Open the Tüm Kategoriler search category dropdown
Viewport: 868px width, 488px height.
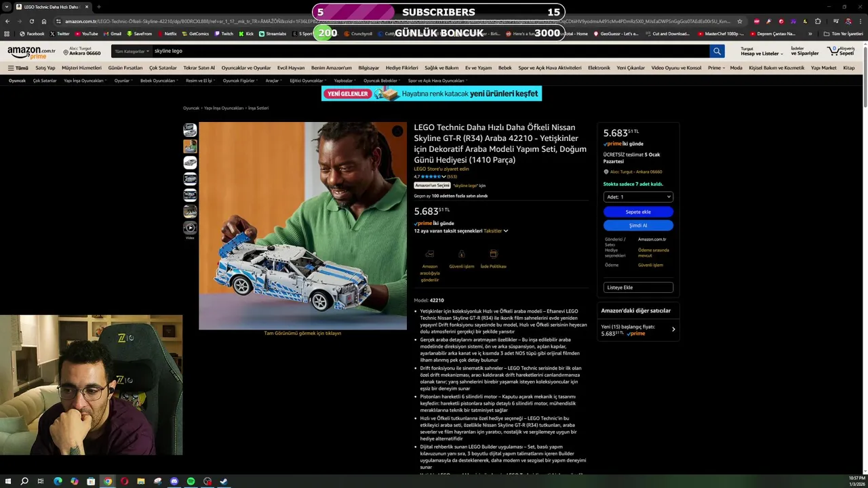[131, 51]
